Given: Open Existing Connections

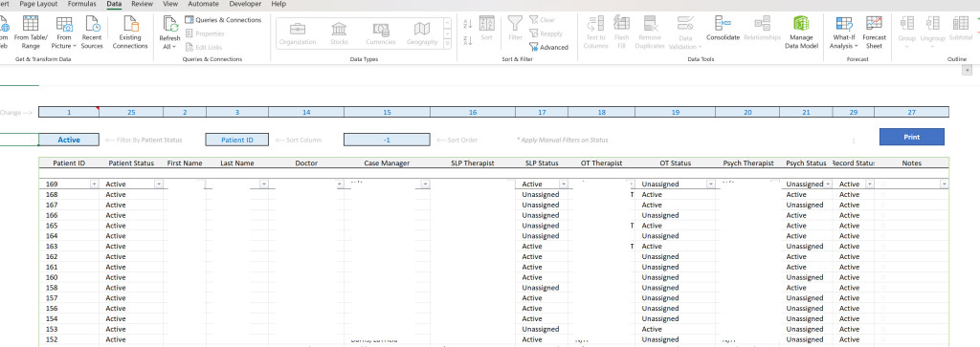Looking at the screenshot, I should pyautogui.click(x=130, y=33).
